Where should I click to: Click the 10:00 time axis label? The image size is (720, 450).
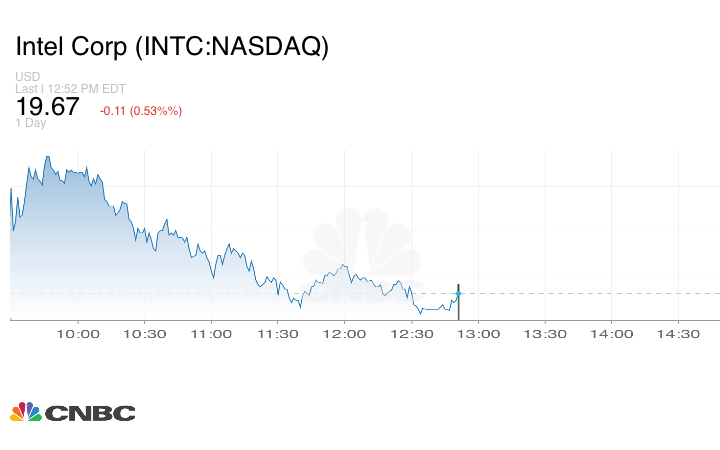click(x=78, y=334)
